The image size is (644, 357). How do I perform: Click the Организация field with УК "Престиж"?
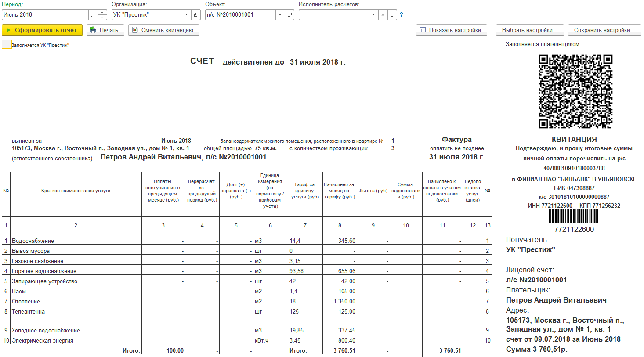point(147,15)
